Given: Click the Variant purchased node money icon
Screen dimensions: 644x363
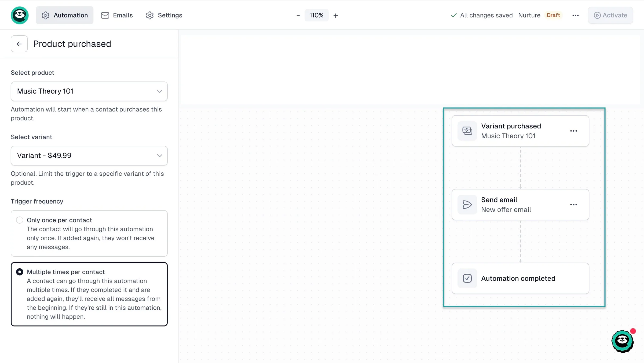Looking at the screenshot, I should coord(467,131).
